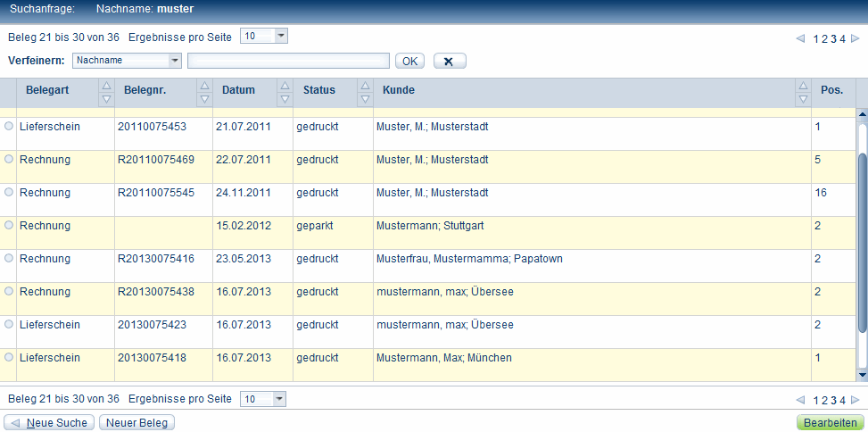This screenshot has width=868, height=432.
Task: Sort Kunde column ascending
Action: click(802, 86)
